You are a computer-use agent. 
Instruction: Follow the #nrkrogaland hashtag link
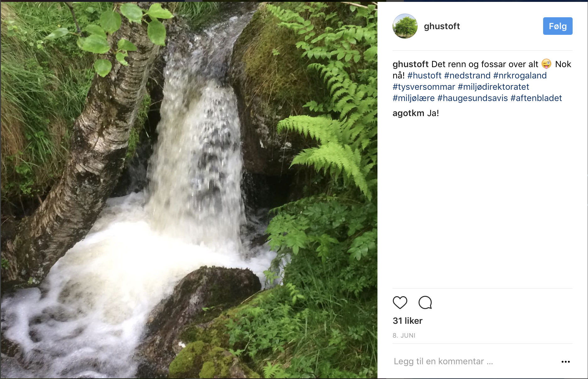(x=520, y=76)
